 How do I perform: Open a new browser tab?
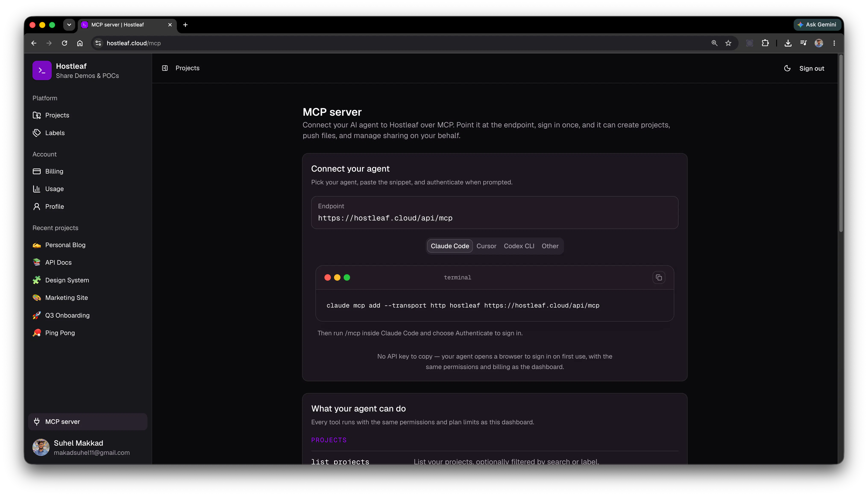coord(185,25)
